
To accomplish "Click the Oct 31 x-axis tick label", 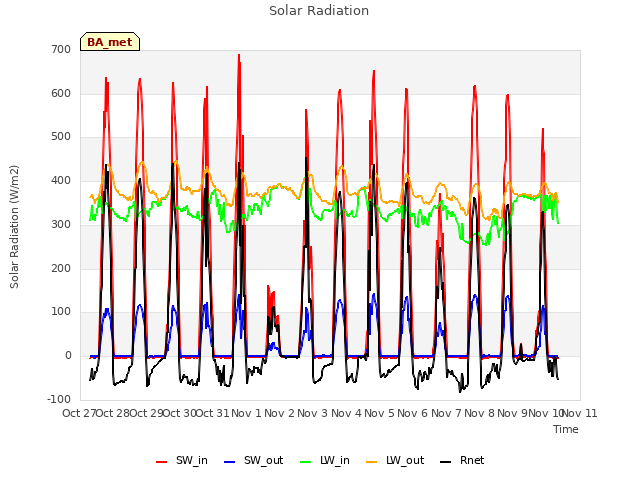I will point(213,413).
